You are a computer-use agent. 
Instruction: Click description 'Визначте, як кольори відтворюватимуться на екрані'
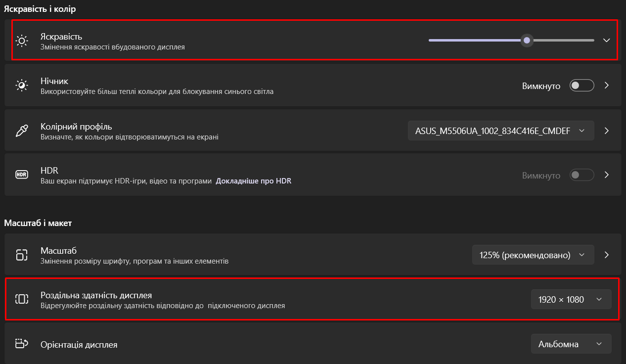130,136
